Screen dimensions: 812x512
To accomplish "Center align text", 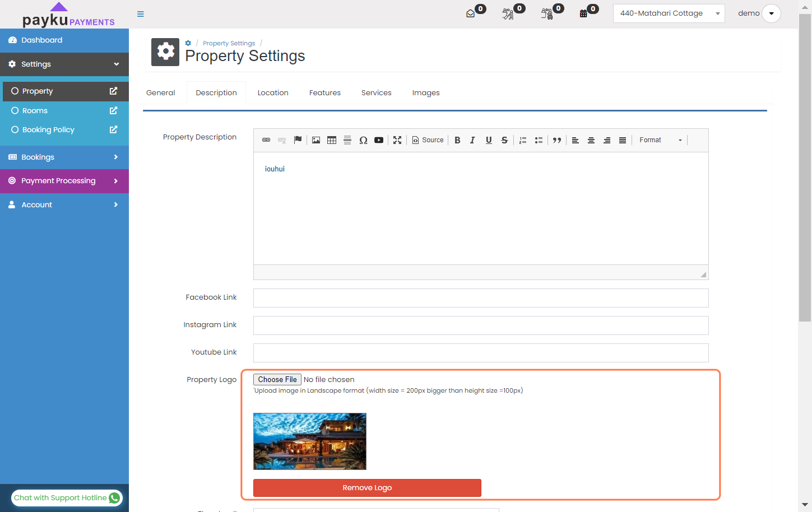I will (x=591, y=140).
